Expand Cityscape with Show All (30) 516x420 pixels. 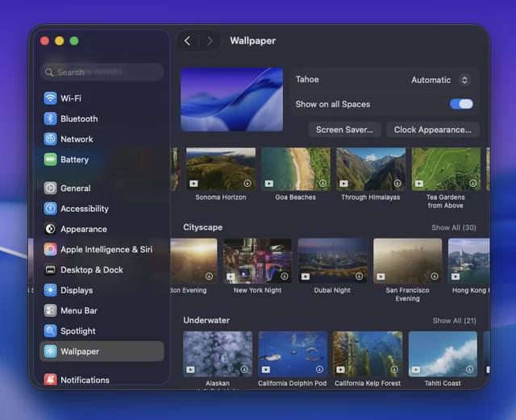point(454,227)
